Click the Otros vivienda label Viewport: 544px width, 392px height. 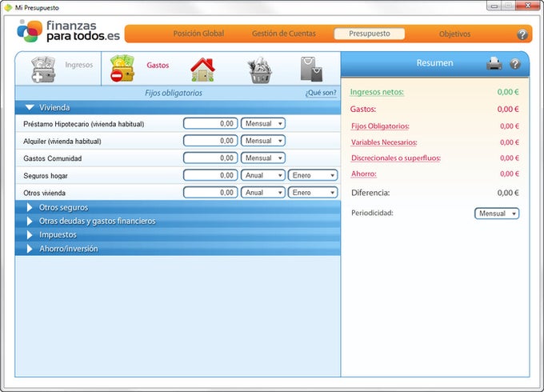tap(44, 193)
